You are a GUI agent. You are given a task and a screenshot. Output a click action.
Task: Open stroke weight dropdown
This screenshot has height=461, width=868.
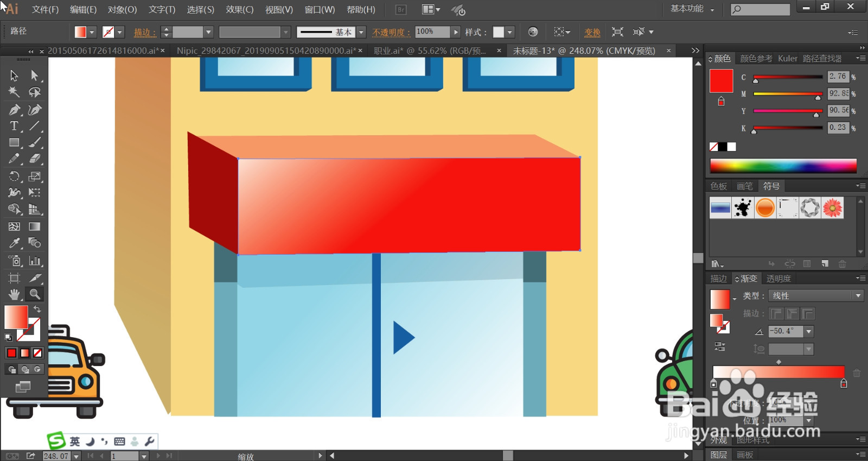pyautogui.click(x=208, y=33)
